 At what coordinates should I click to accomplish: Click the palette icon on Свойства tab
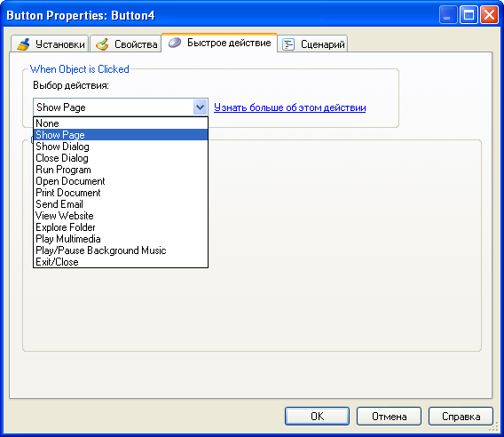point(103,44)
